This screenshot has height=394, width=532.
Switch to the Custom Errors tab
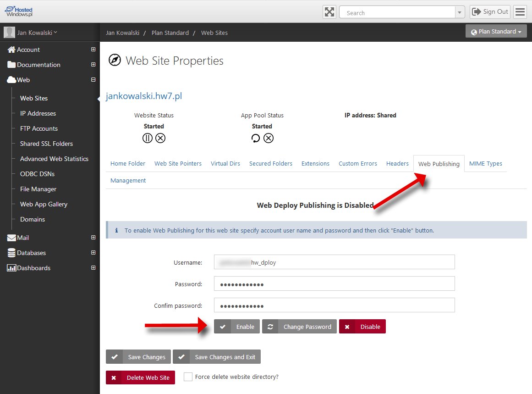pos(358,164)
